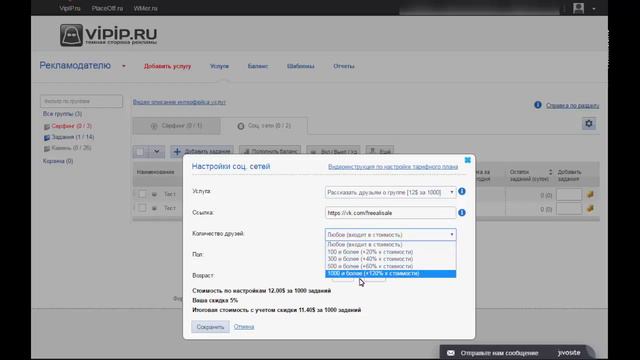Click the Вкл / Выкл / Уд toolbar button
This screenshot has height=360, width=640.
click(333, 151)
